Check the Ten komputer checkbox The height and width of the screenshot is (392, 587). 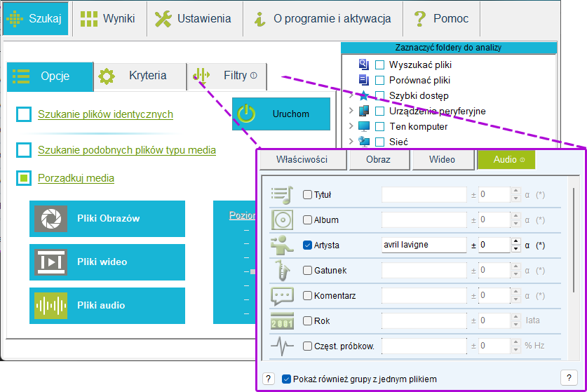379,126
